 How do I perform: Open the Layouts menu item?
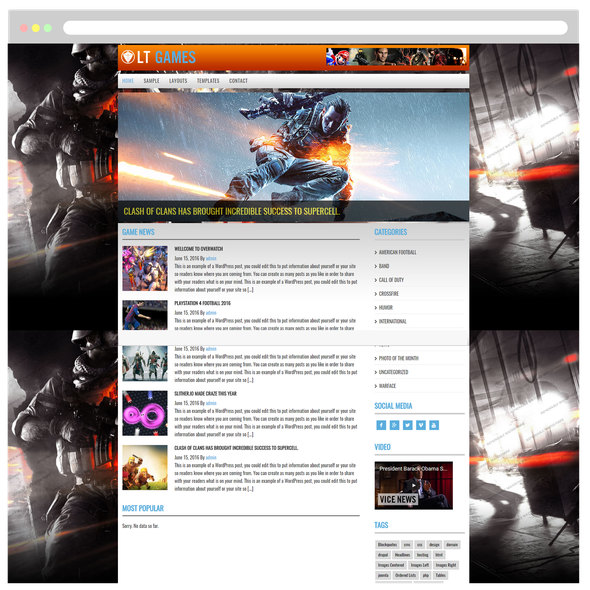coord(178,81)
